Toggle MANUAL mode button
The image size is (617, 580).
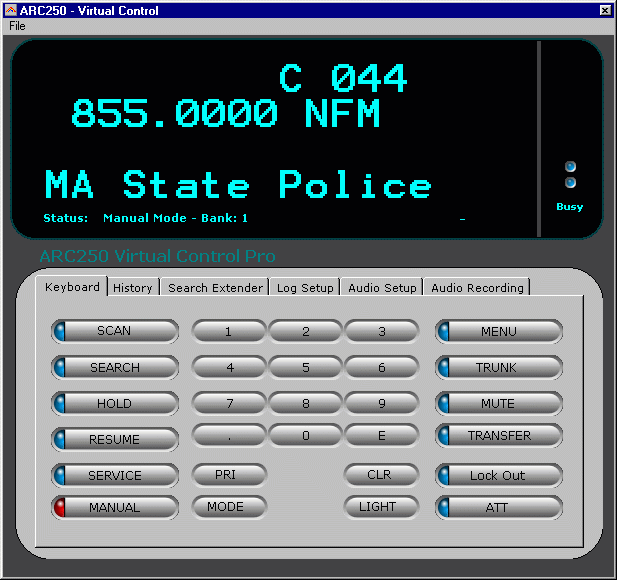coord(115,507)
